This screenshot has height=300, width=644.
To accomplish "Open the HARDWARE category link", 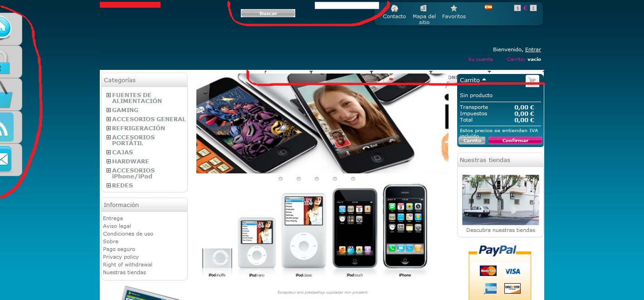I will (x=131, y=161).
